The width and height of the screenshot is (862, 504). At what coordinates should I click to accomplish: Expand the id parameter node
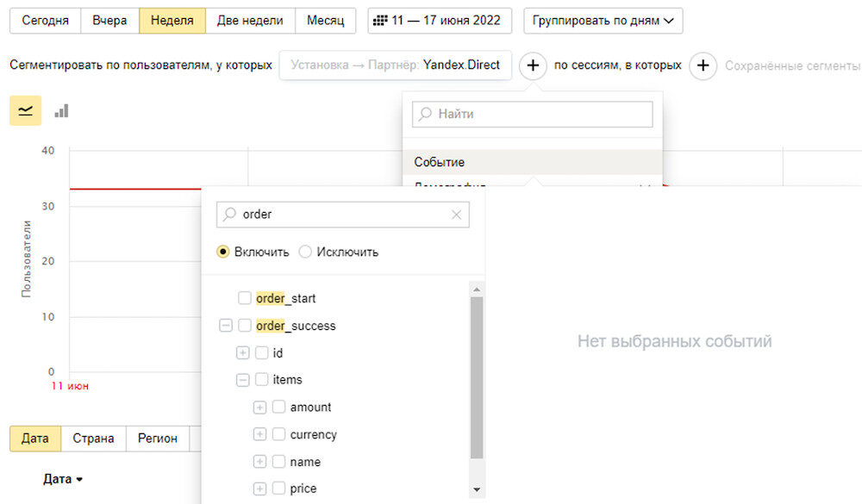242,353
